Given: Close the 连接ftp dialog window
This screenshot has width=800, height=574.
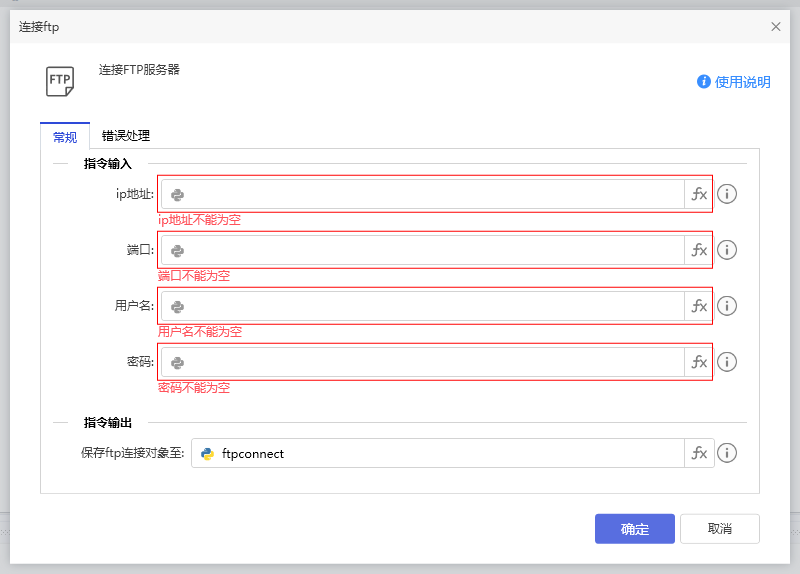Looking at the screenshot, I should coord(776,27).
